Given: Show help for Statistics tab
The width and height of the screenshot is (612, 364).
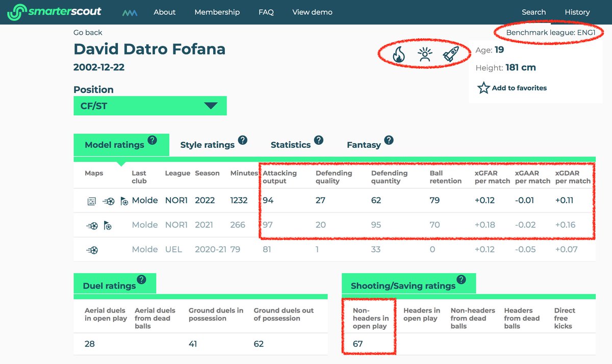Looking at the screenshot, I should tap(318, 140).
